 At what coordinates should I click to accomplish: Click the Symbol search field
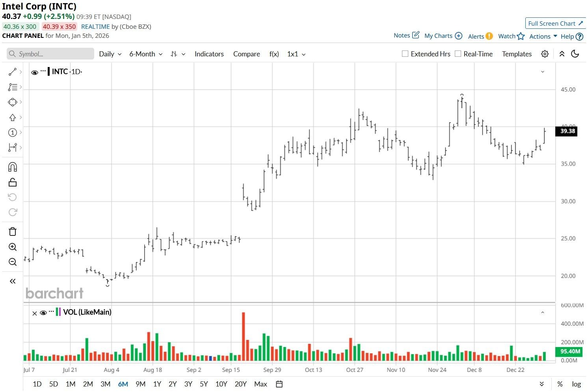pyautogui.click(x=50, y=54)
